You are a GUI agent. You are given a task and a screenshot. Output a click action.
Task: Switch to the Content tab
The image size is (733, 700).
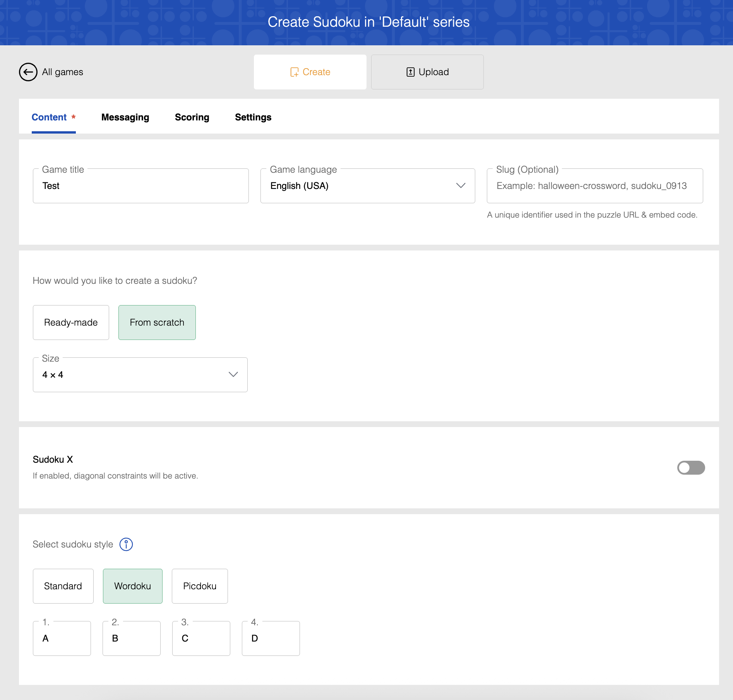pos(53,117)
